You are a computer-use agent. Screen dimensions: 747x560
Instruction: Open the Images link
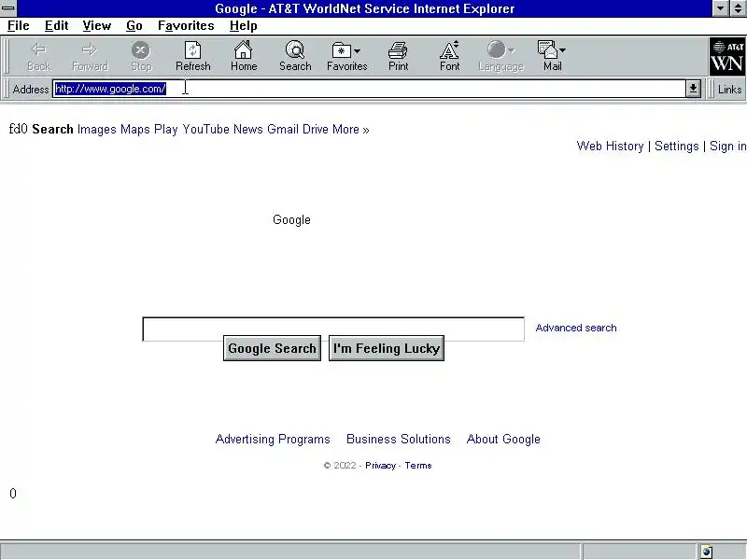[97, 130]
